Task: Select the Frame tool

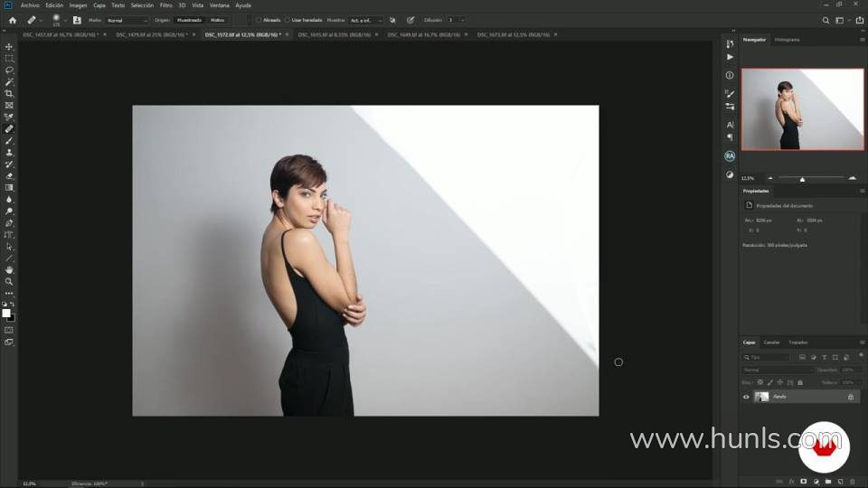Action: pos(9,105)
